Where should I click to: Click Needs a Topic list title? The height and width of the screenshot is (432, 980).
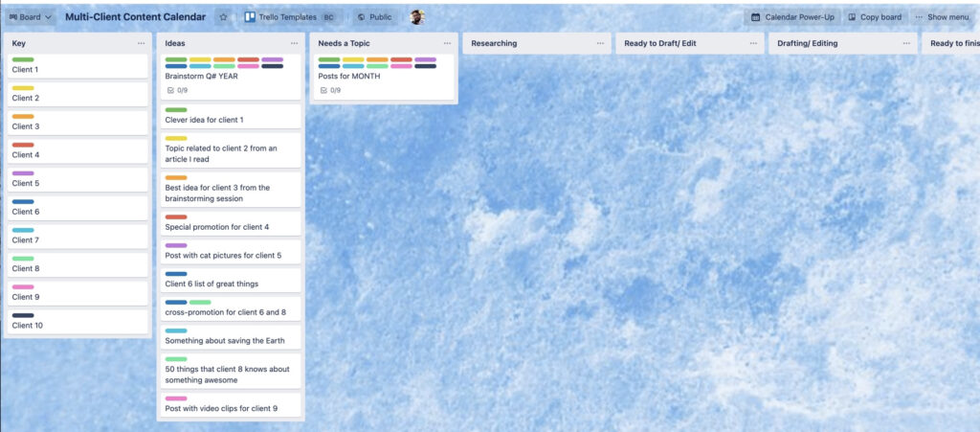344,43
